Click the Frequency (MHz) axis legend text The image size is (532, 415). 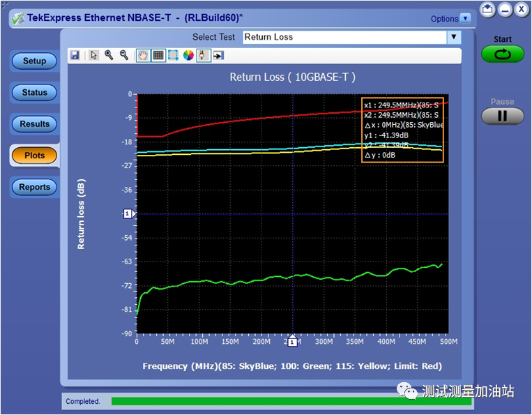pos(292,366)
